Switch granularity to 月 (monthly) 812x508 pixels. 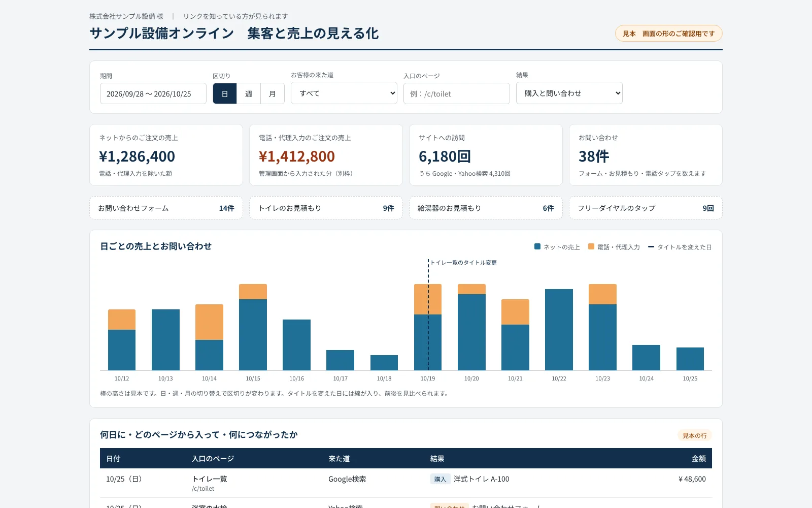click(x=273, y=94)
